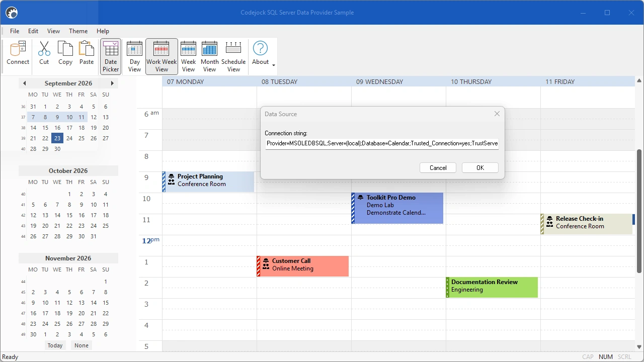Click the None button
The width and height of the screenshot is (644, 362).
(x=82, y=345)
